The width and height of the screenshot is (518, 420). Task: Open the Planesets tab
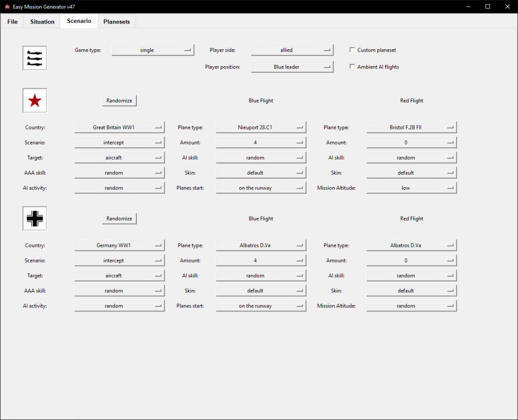117,22
